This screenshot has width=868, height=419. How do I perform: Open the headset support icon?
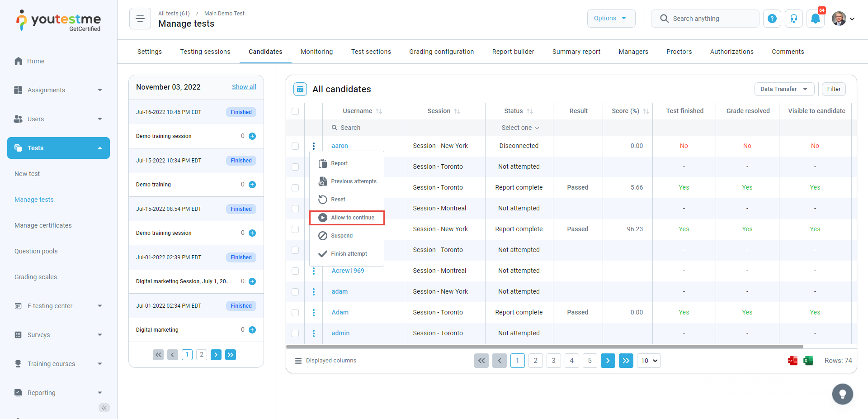pos(793,19)
